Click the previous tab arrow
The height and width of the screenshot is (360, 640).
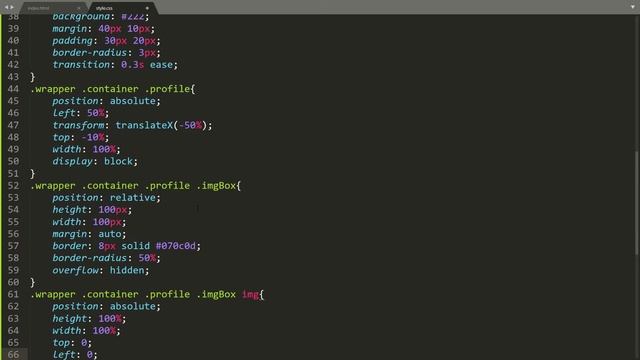coord(6,7)
